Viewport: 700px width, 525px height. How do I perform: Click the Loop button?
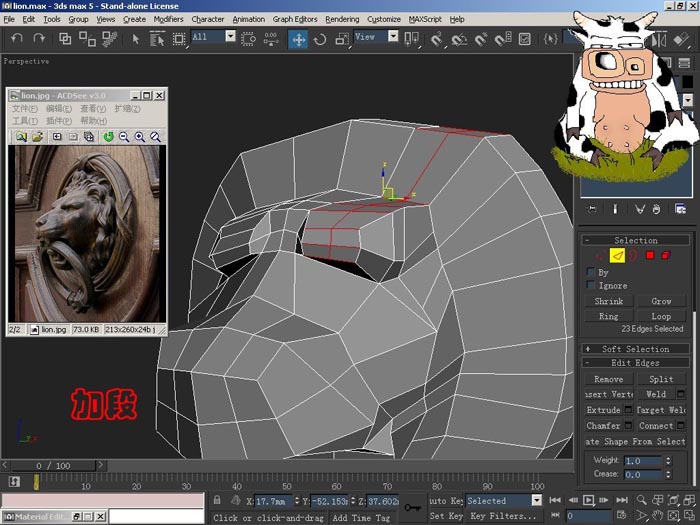(x=661, y=316)
